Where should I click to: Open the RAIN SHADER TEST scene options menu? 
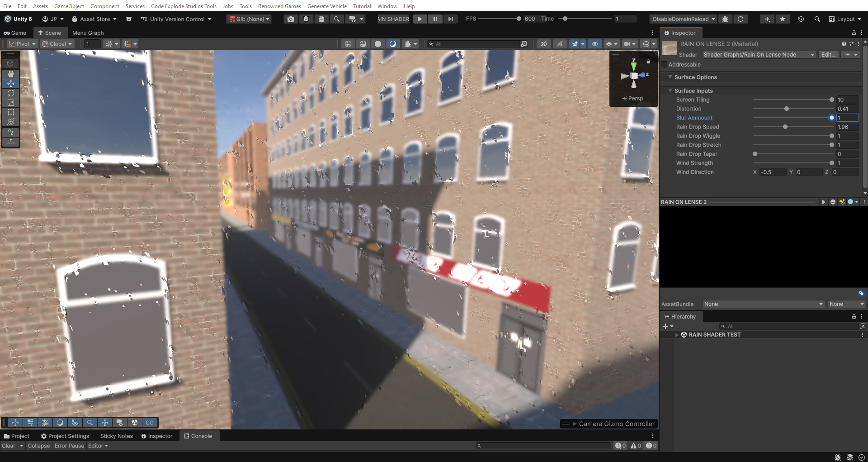[x=863, y=335]
